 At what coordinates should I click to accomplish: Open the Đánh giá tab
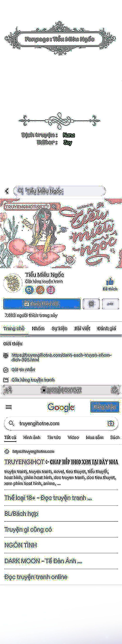pyautogui.click(x=107, y=329)
